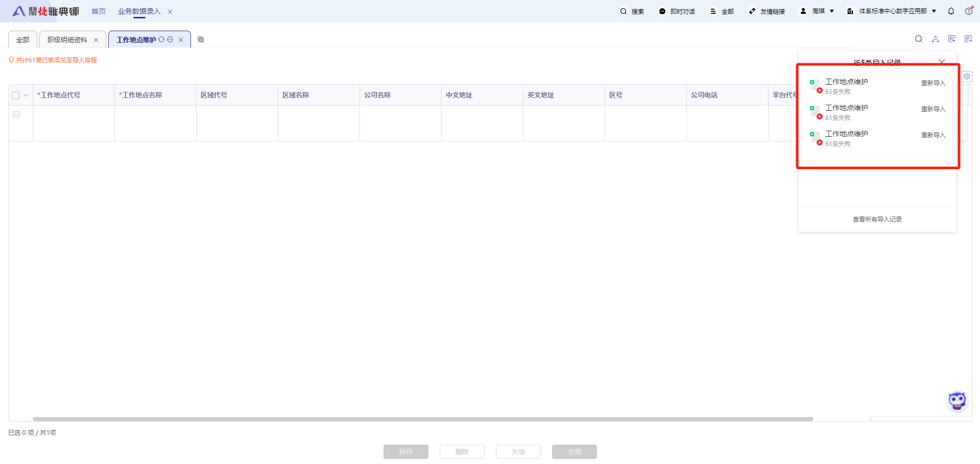Open the owl assistant mascot
The height and width of the screenshot is (464, 980).
click(x=957, y=401)
